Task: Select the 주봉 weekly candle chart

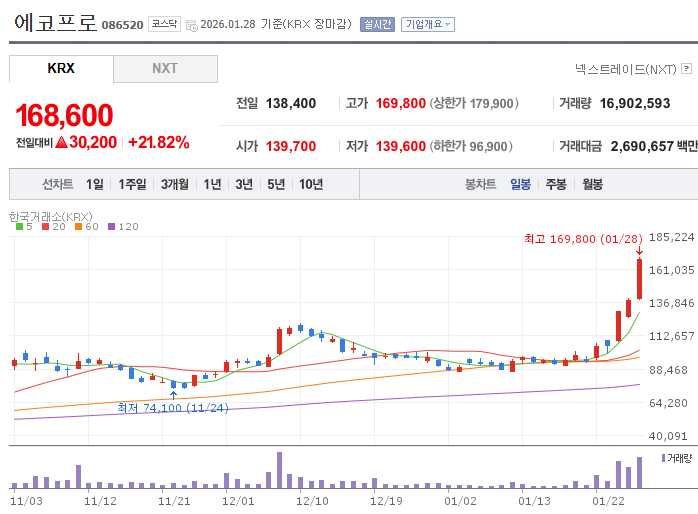Action: 556,184
